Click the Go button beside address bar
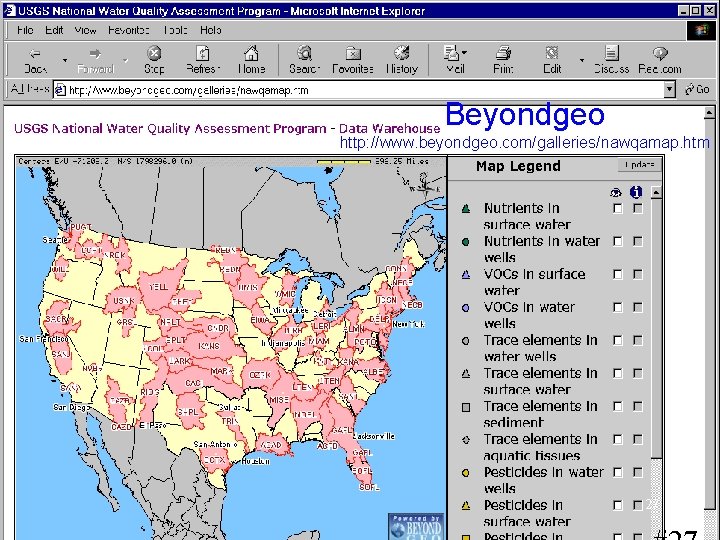Viewport: 720px width, 540px height. [697, 89]
